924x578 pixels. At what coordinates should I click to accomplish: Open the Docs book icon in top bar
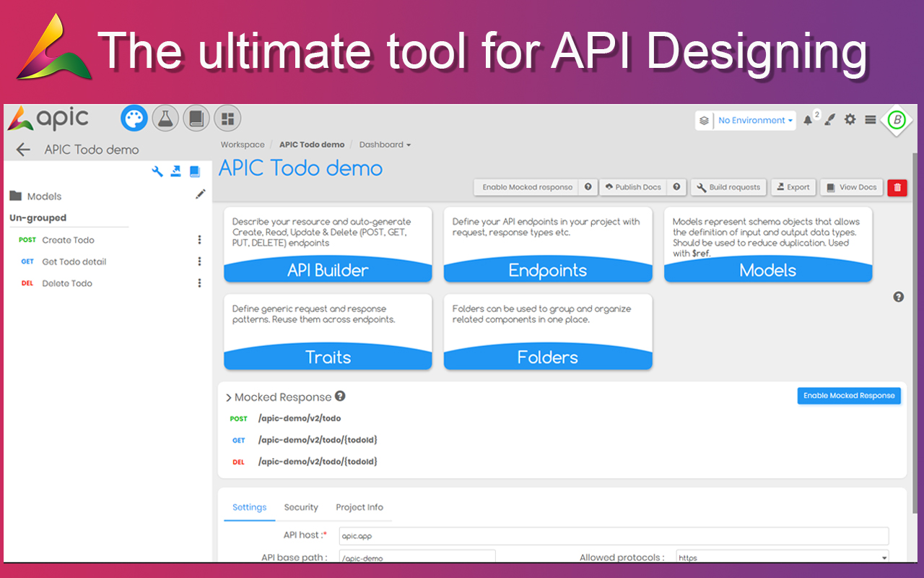click(196, 118)
